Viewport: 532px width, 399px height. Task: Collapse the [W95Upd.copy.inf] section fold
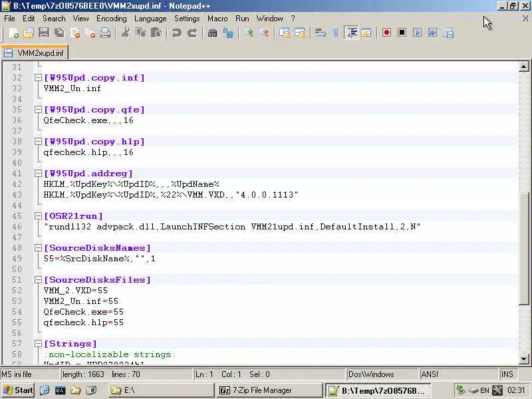(38, 78)
